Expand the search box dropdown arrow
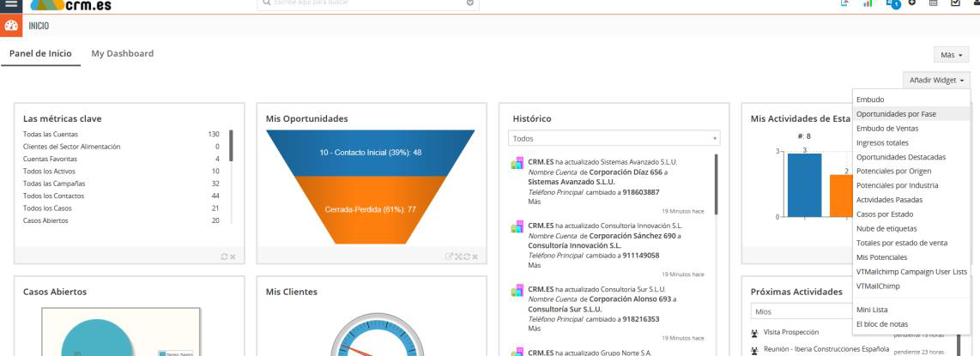980x356 pixels. (x=470, y=3)
